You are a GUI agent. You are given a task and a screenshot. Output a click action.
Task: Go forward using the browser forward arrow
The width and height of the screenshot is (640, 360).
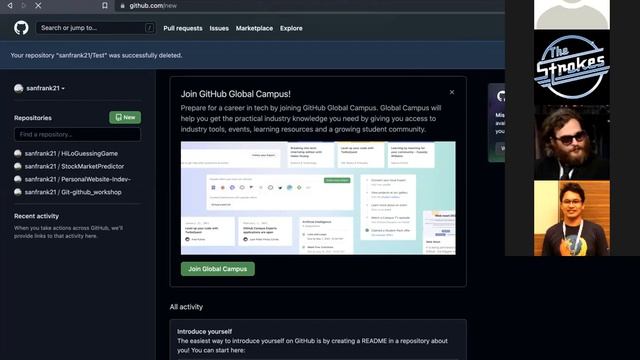coord(23,5)
